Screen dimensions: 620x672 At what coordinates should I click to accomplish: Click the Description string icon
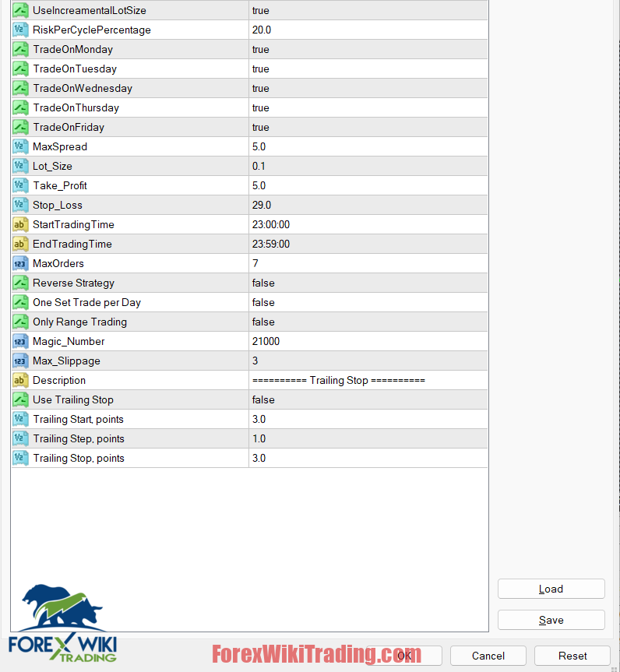click(20, 380)
